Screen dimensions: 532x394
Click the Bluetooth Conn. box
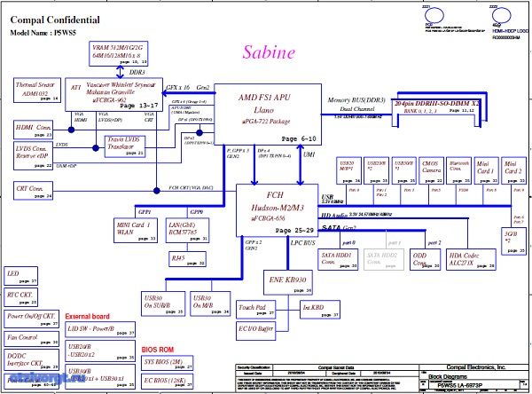point(458,170)
